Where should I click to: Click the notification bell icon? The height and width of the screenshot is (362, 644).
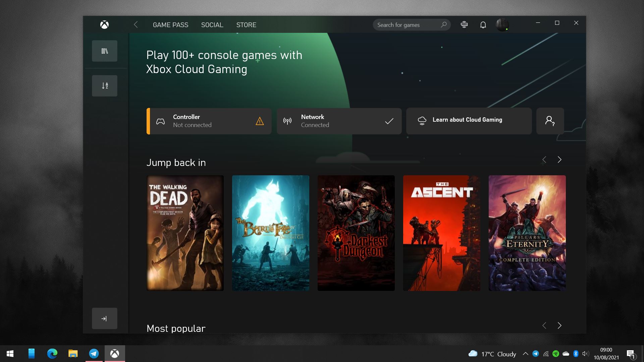[483, 24]
